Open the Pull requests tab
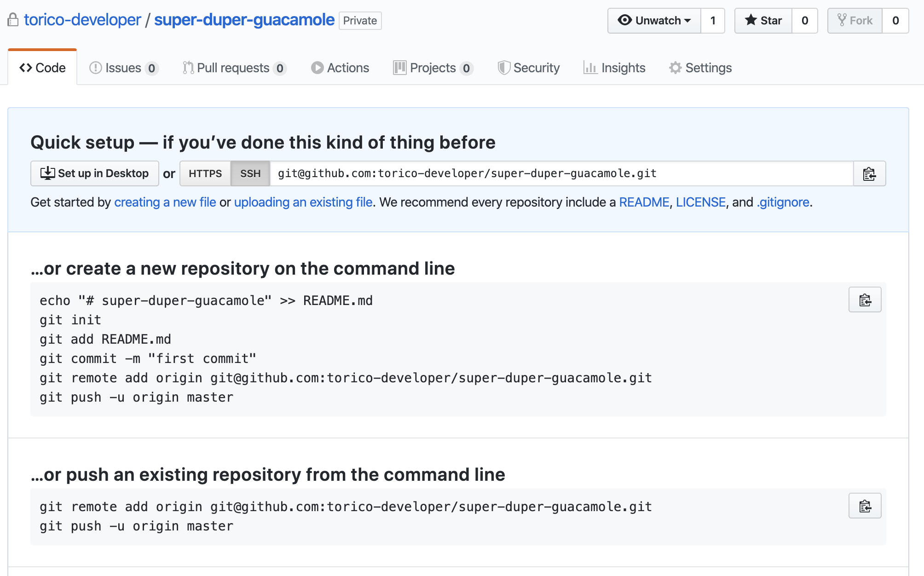Screen dimensions: 924x576 pos(234,68)
